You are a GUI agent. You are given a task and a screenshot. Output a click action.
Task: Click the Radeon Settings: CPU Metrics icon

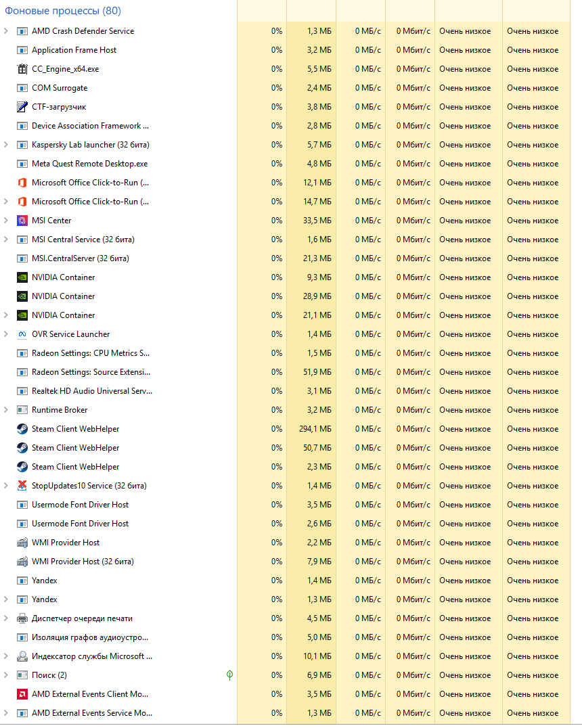point(22,353)
